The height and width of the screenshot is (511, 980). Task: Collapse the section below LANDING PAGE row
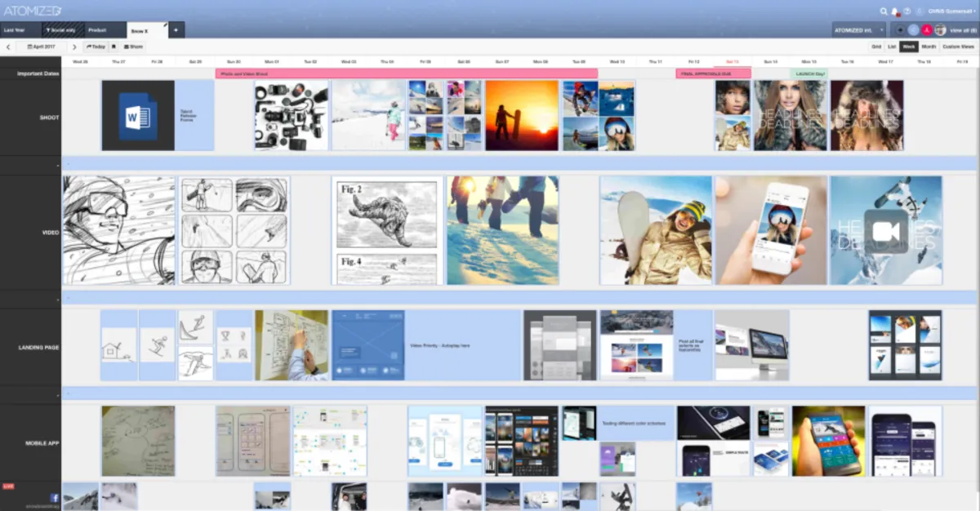(x=57, y=397)
